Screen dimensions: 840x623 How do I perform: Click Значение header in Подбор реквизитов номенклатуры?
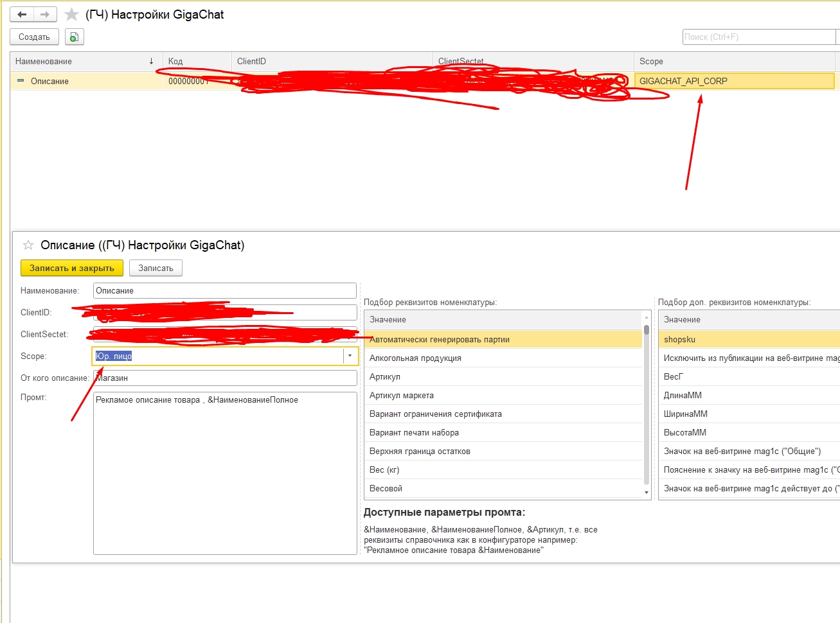503,319
